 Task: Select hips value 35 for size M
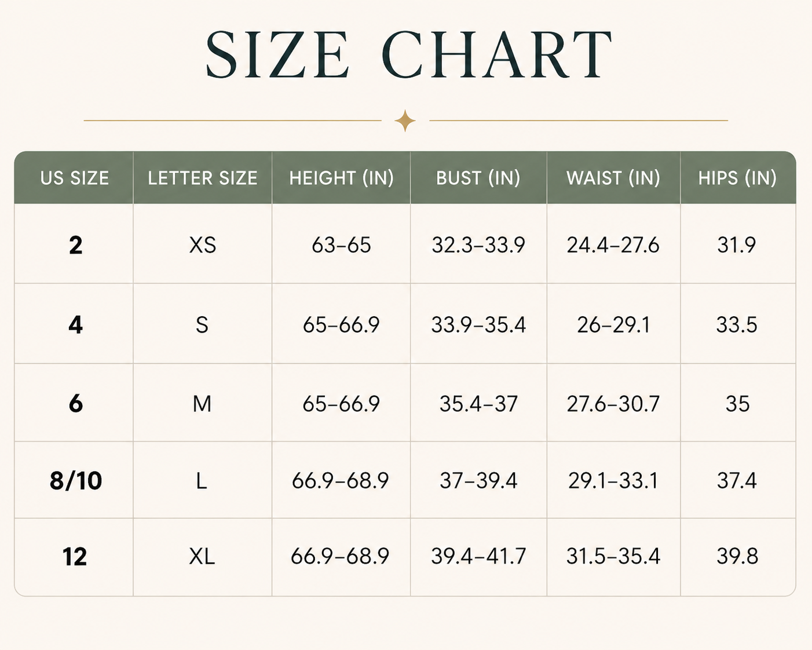tap(737, 404)
